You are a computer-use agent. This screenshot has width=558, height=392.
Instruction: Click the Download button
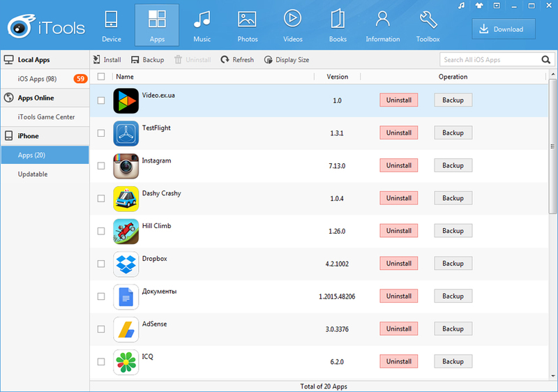click(504, 29)
